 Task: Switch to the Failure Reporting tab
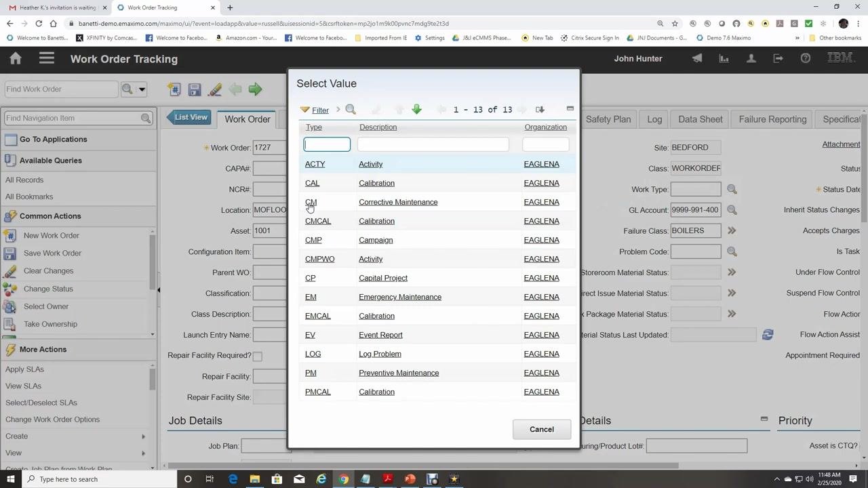pyautogui.click(x=772, y=119)
